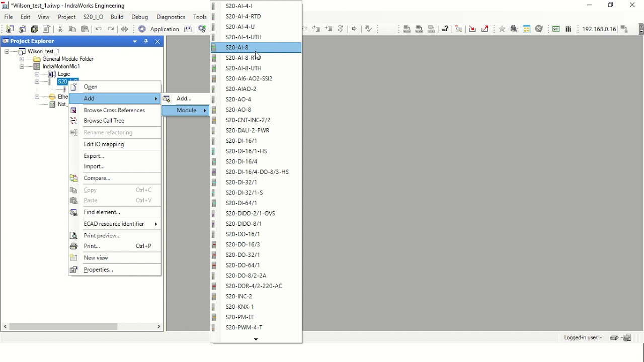644x362 pixels.
Task: Click the Compare context menu icon
Action: tap(73, 178)
